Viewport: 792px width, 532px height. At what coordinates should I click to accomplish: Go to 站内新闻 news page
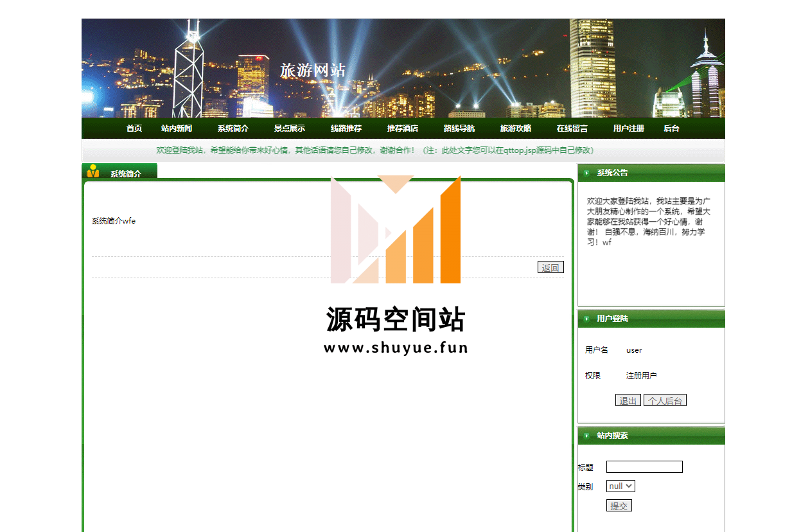177,129
